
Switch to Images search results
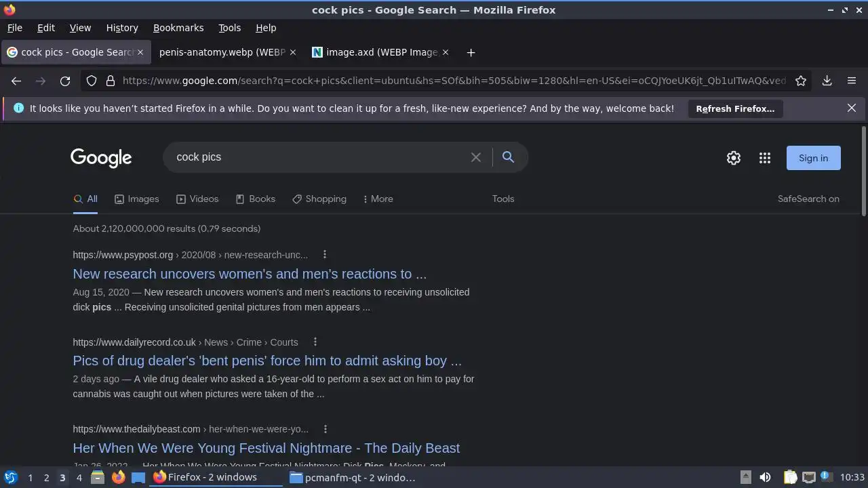(137, 199)
